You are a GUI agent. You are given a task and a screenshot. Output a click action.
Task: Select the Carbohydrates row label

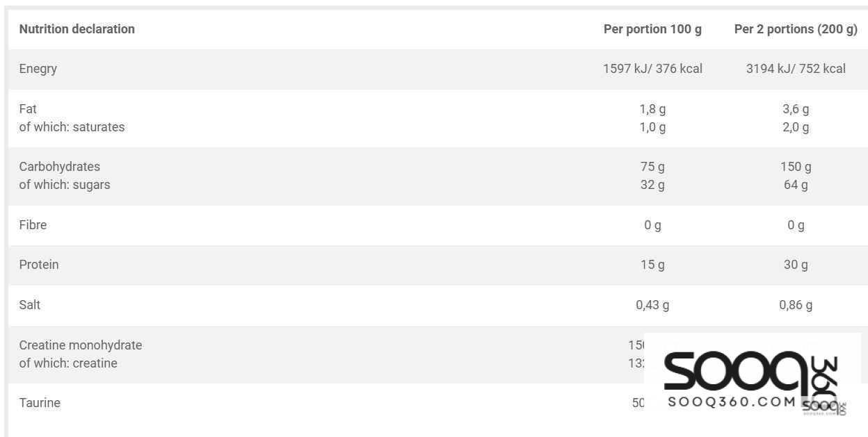click(60, 167)
